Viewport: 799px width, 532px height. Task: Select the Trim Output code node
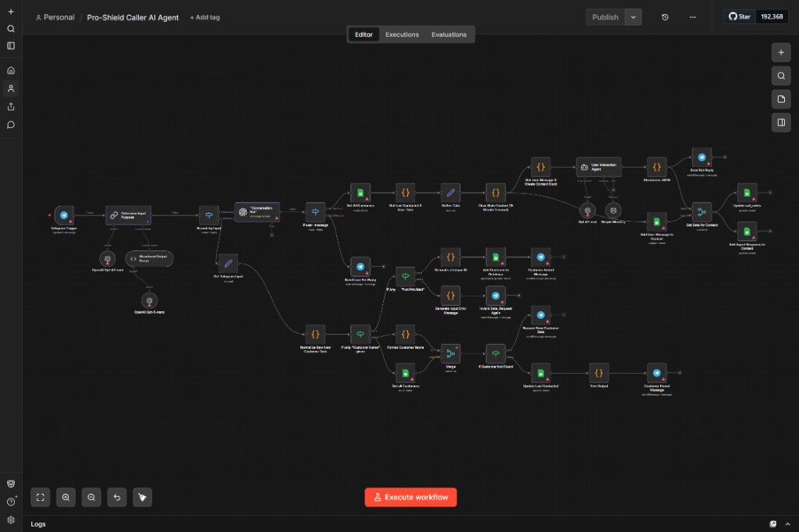click(x=598, y=373)
